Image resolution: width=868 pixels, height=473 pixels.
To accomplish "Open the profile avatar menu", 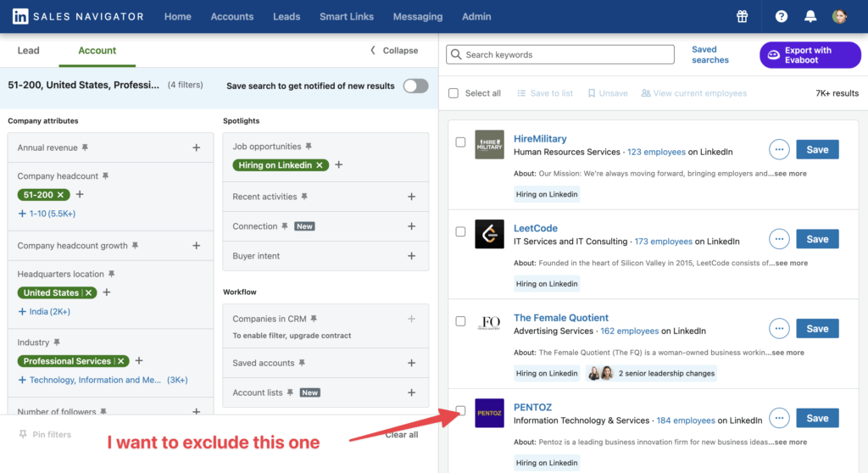I will click(x=839, y=17).
